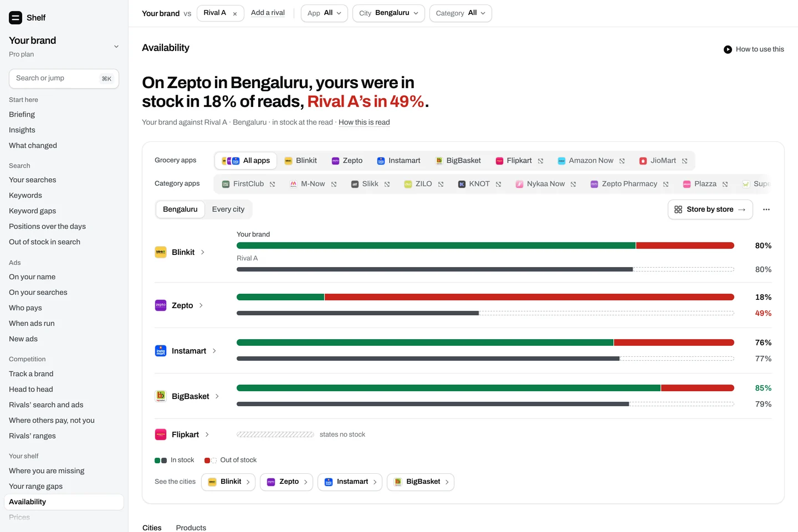The width and height of the screenshot is (798, 532).
Task: Click the unavailable icon next to Nykaa Now
Action: coord(573,185)
